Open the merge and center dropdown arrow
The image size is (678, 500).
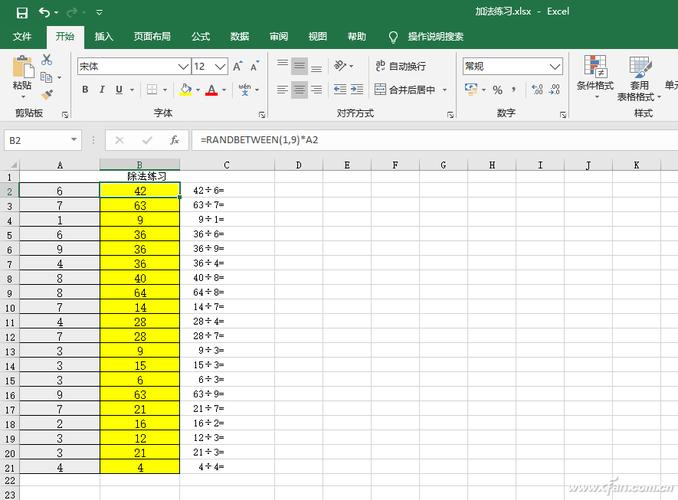coord(444,90)
